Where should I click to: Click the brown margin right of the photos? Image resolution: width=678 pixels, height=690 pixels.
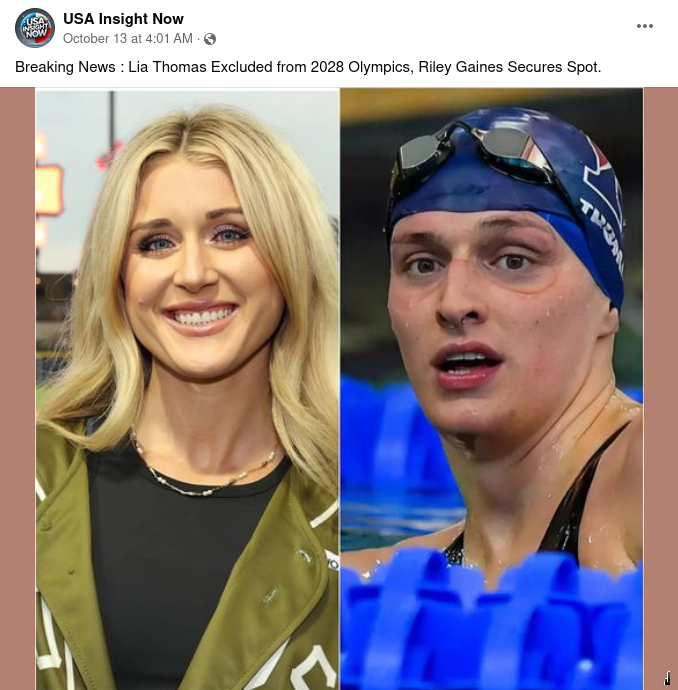(x=660, y=389)
